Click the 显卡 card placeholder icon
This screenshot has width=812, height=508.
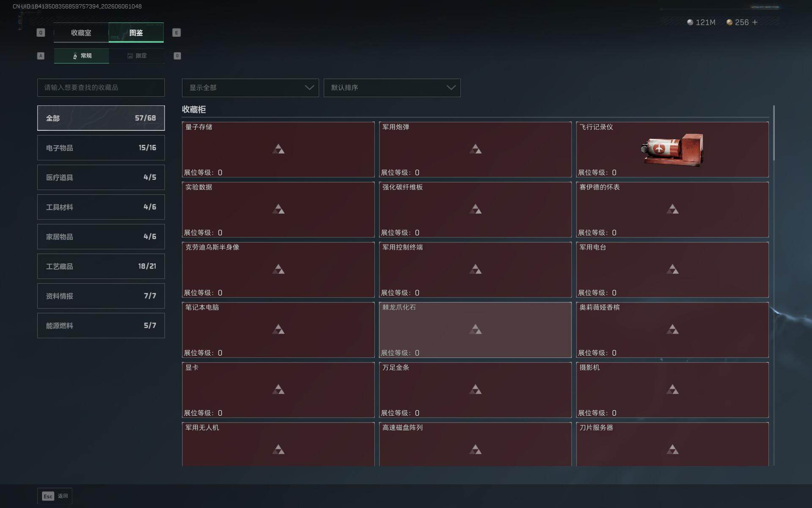tap(278, 389)
